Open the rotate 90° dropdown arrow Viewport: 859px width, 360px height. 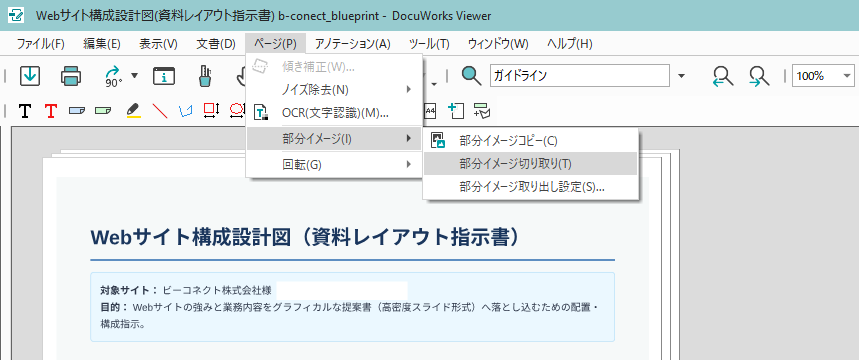pyautogui.click(x=135, y=76)
